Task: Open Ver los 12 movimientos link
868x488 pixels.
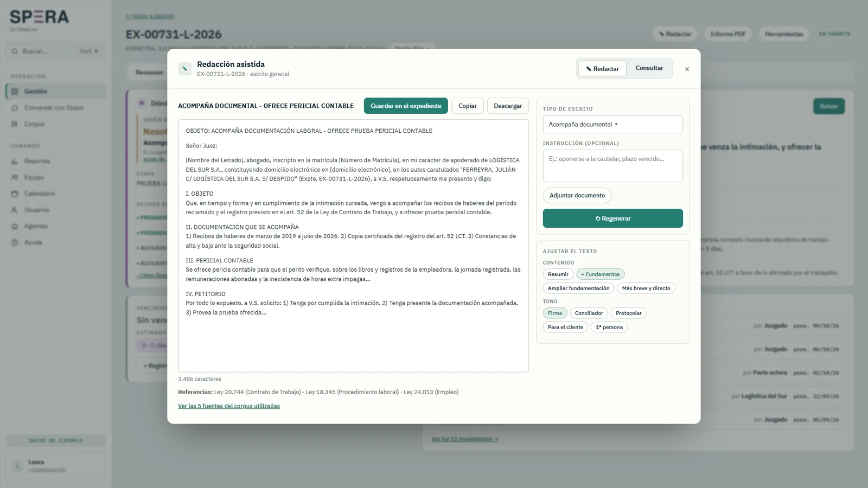Action: click(465, 439)
